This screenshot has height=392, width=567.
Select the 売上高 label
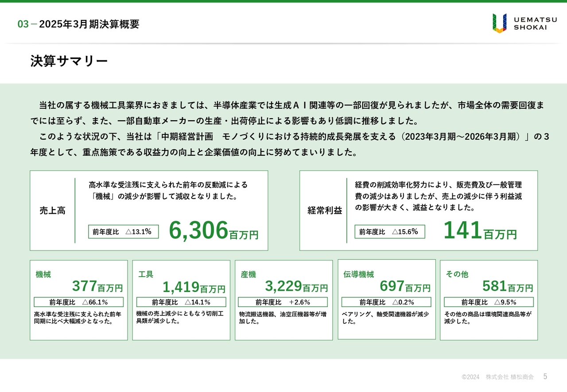click(x=52, y=211)
